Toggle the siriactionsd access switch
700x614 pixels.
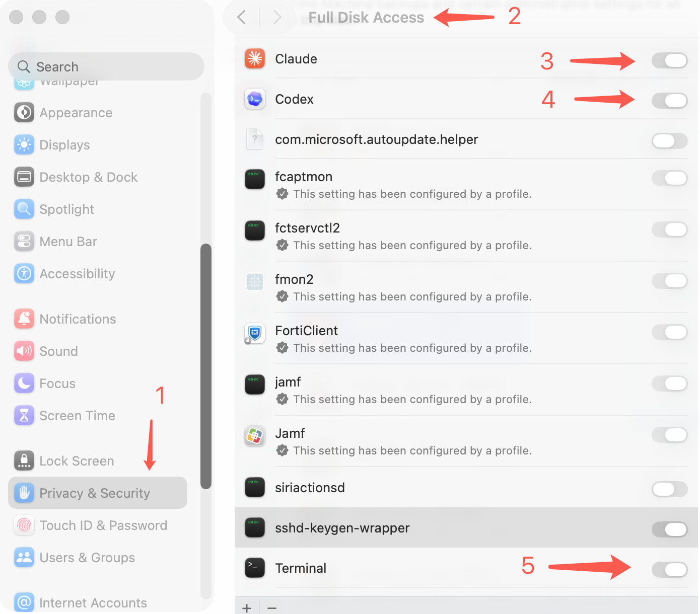(669, 489)
